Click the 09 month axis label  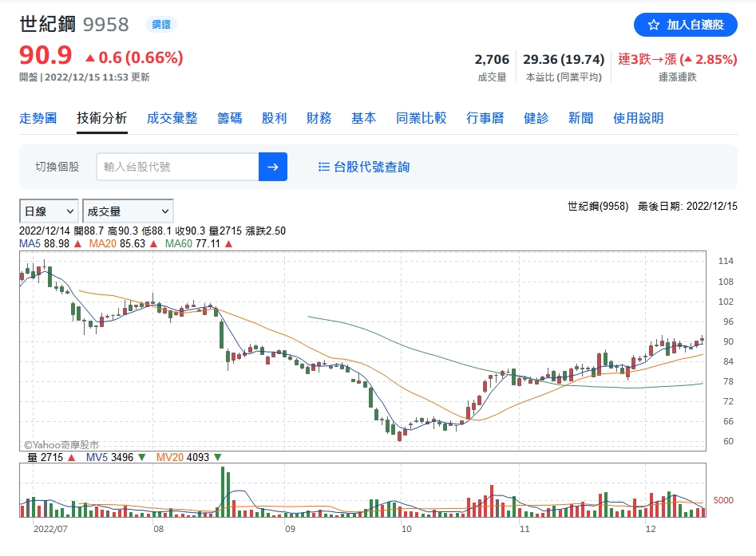point(290,529)
